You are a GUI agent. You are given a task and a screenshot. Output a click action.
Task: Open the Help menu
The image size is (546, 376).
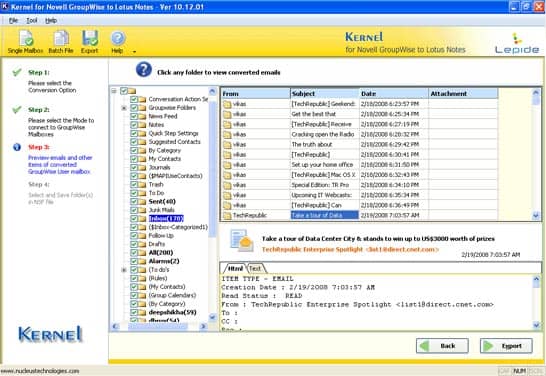click(x=51, y=21)
